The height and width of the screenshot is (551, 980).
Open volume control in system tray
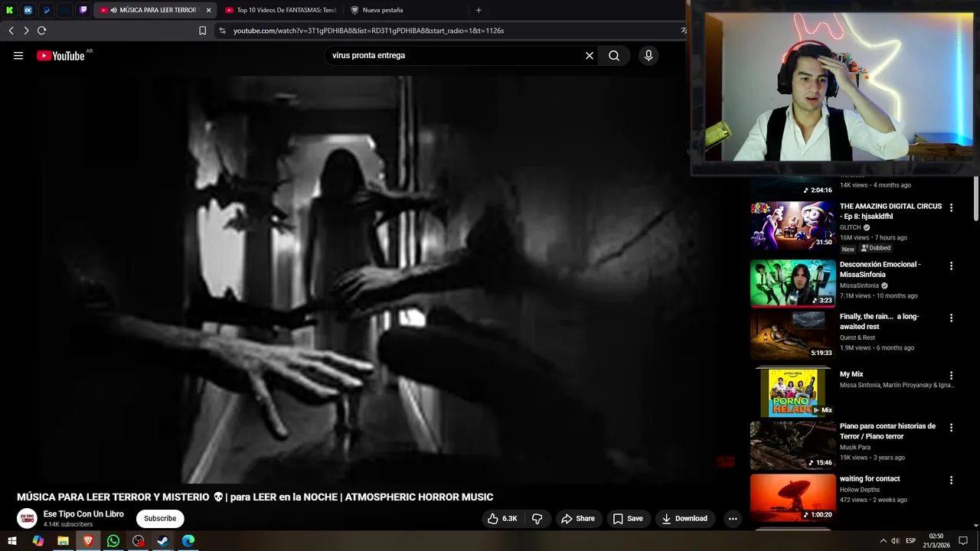[x=895, y=541]
